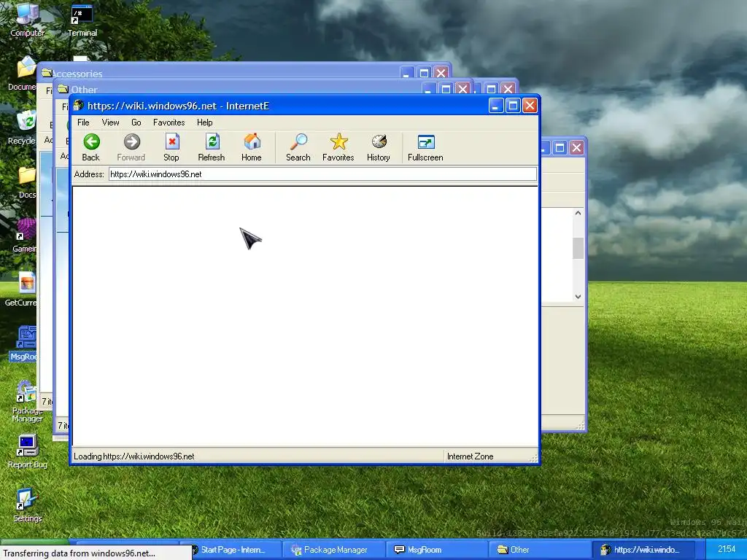This screenshot has height=560, width=747.
Task: Click the Internet Zone status indicator
Action: coord(471,456)
